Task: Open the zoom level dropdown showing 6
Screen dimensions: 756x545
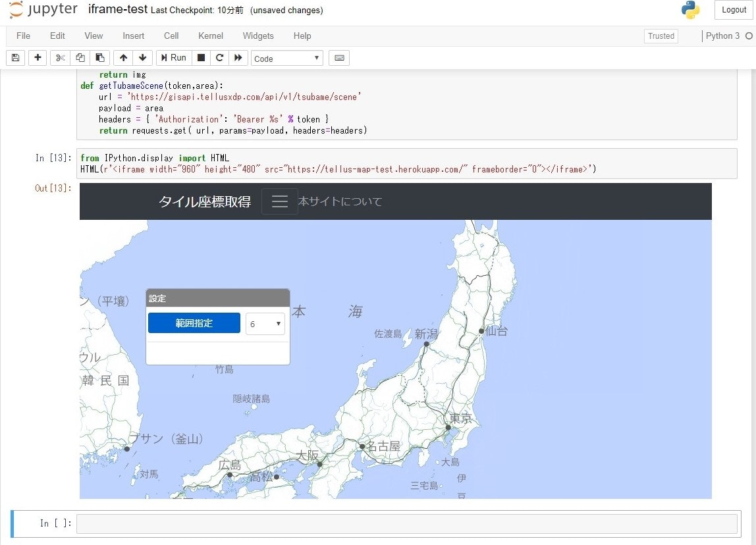Action: coord(265,324)
